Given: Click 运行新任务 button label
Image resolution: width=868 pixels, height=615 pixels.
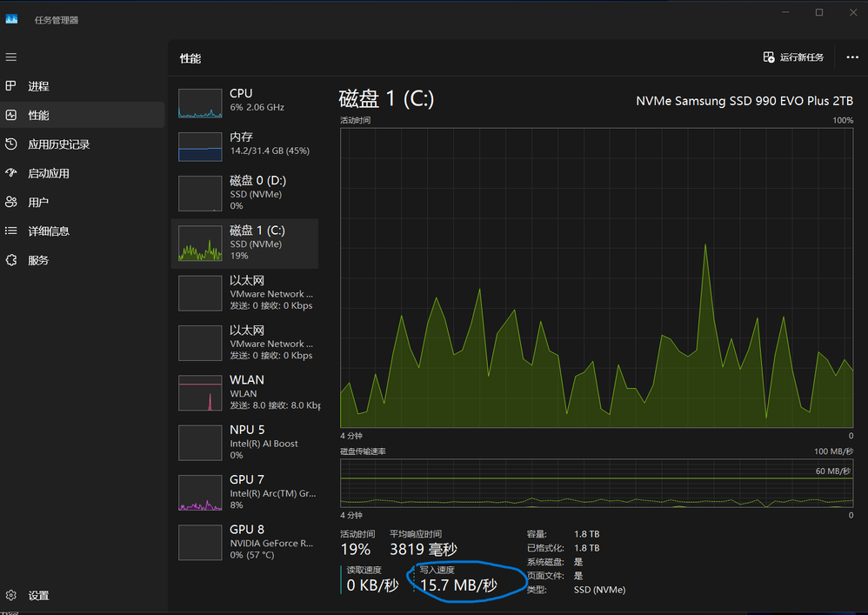Looking at the screenshot, I should click(802, 57).
